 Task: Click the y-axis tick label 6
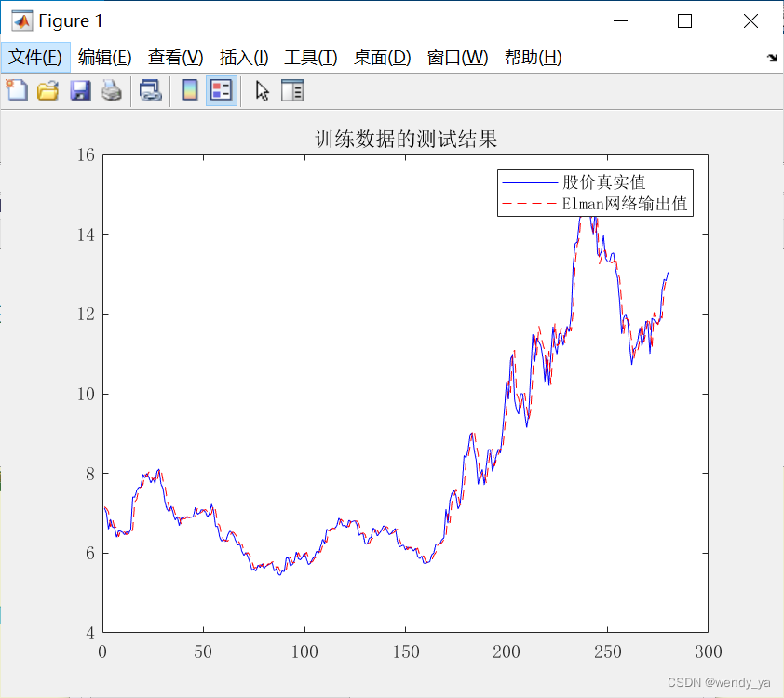coord(90,553)
